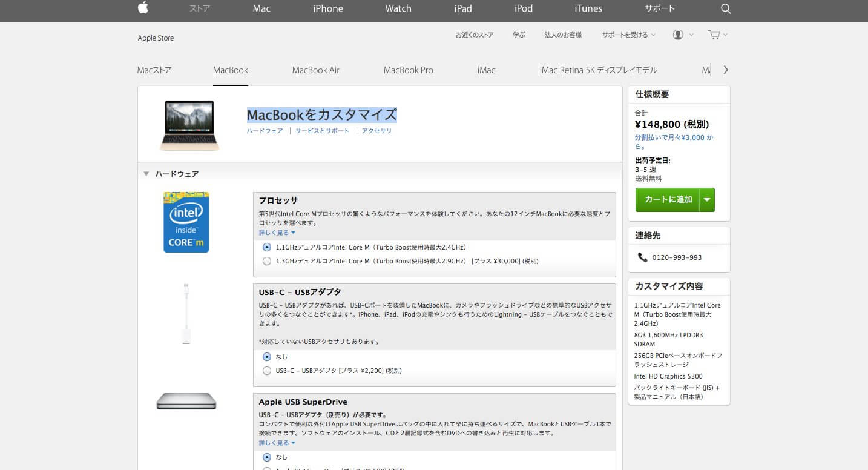This screenshot has height=470, width=868.
Task: Select 1.1GHz dual-core Intel Core M processor
Action: [267, 247]
